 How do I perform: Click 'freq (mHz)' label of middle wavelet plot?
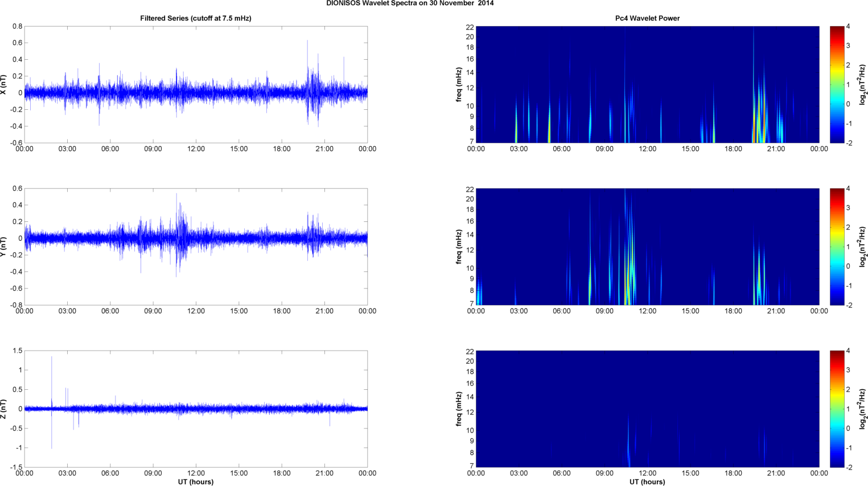click(459, 246)
